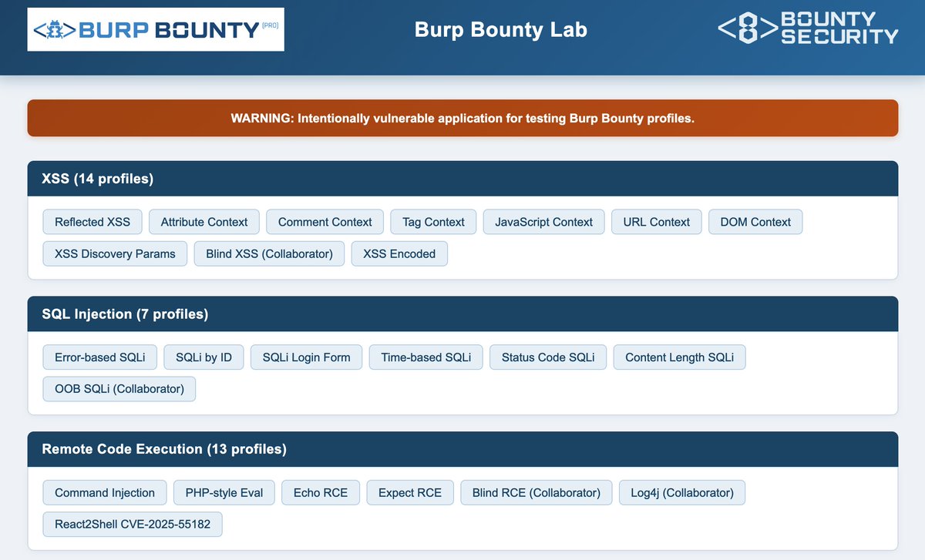Open the Error-based SQLi test
Viewport: 925px width, 560px height.
tap(99, 357)
